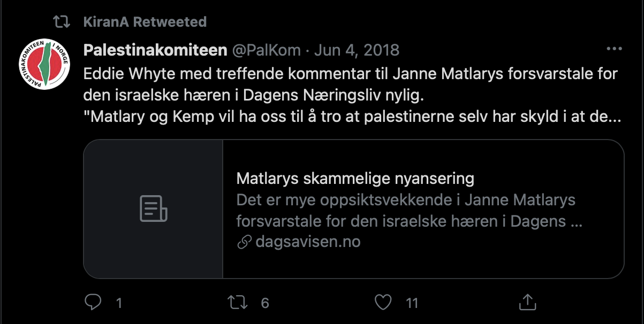644x324 pixels.
Task: Click the Palestinakomiteen profile avatar
Action: pos(44,64)
